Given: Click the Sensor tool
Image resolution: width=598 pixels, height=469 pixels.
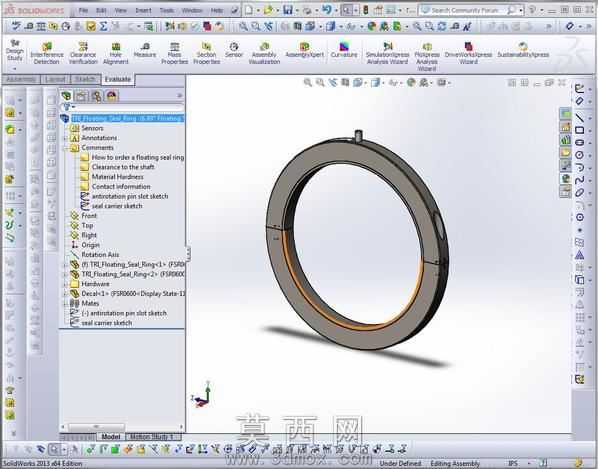Looking at the screenshot, I should coord(234,50).
